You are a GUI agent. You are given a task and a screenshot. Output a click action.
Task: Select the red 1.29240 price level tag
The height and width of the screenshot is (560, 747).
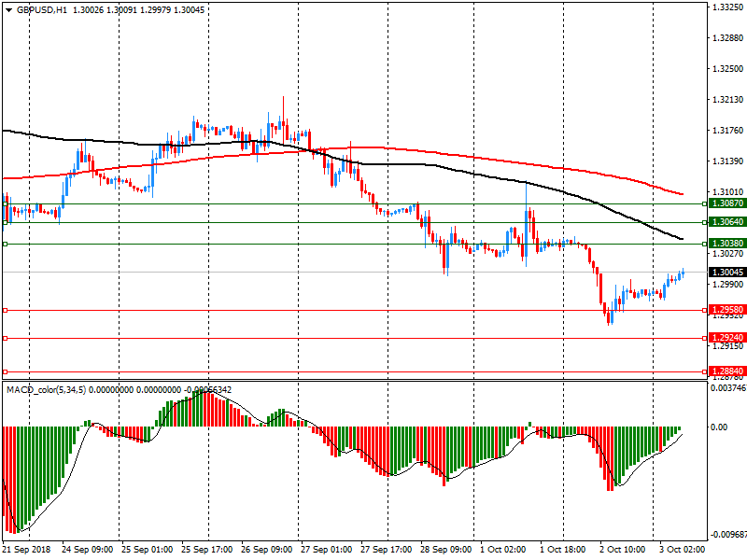point(726,338)
